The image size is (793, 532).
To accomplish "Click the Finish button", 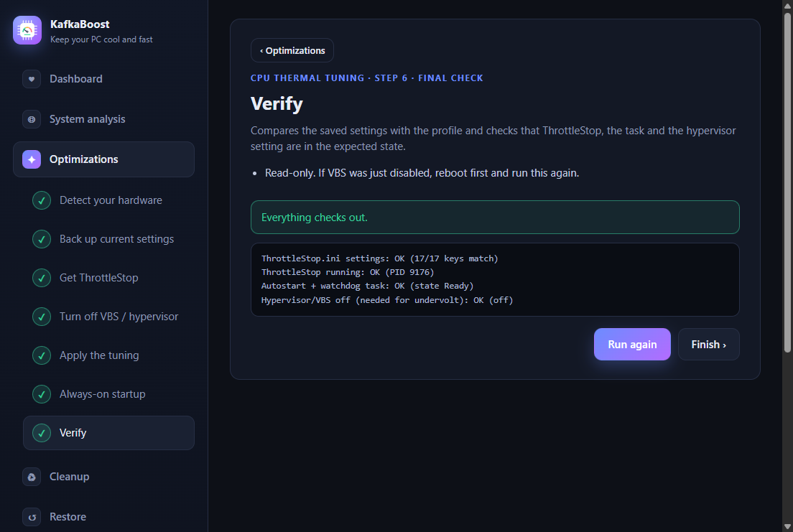I will point(708,345).
